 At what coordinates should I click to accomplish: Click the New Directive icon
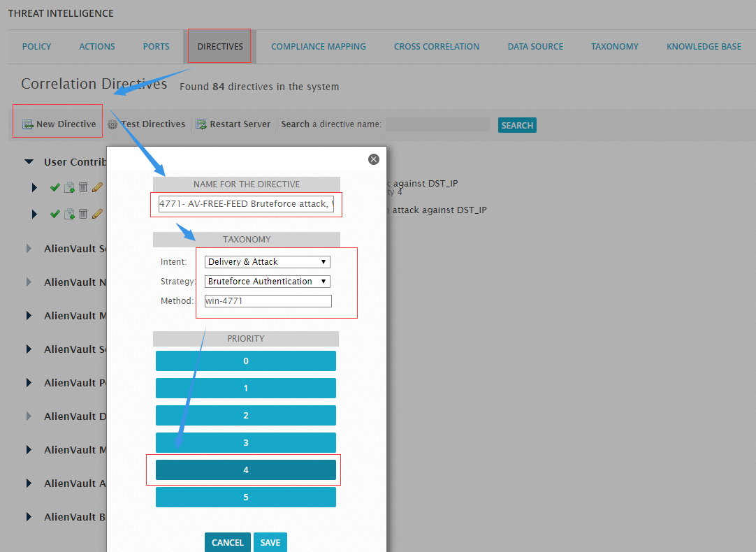pos(27,124)
